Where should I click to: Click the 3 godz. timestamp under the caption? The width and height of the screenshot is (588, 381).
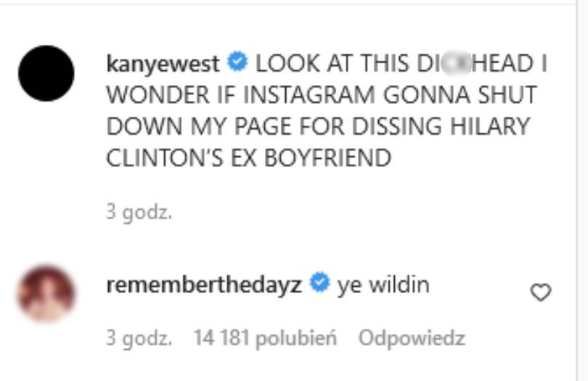coord(139,212)
